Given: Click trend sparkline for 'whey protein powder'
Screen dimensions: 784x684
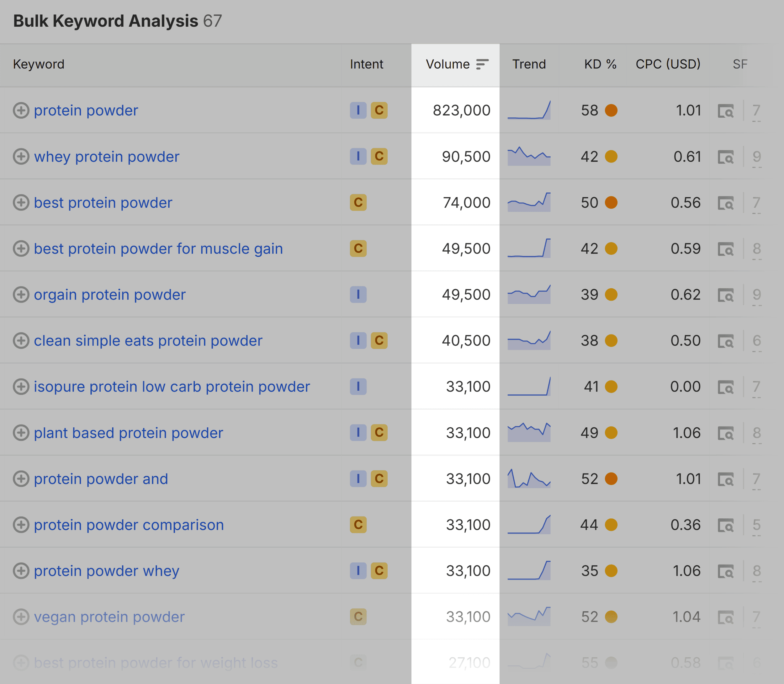Looking at the screenshot, I should pos(529,157).
